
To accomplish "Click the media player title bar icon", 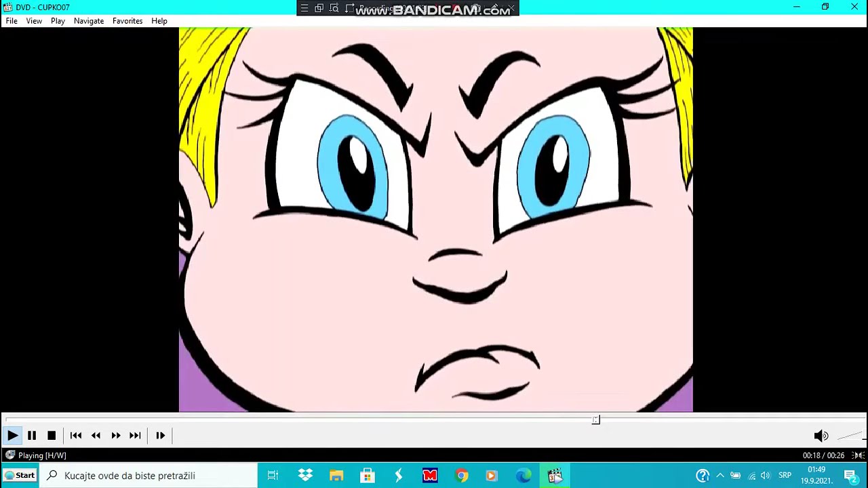I will point(7,7).
